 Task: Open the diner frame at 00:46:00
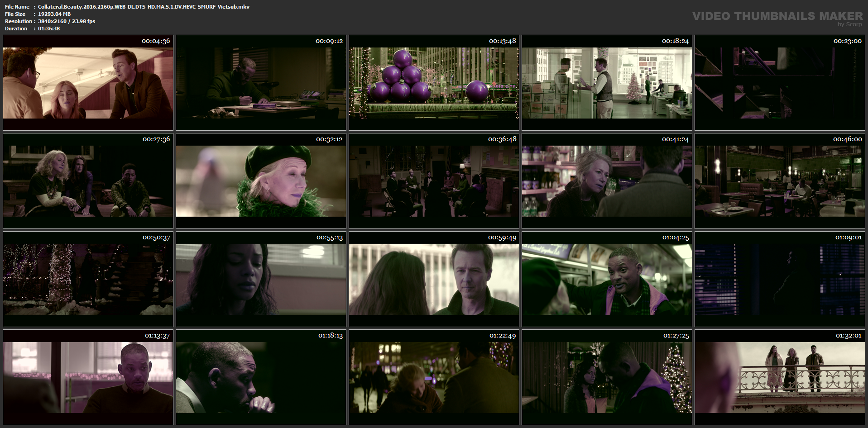780,181
